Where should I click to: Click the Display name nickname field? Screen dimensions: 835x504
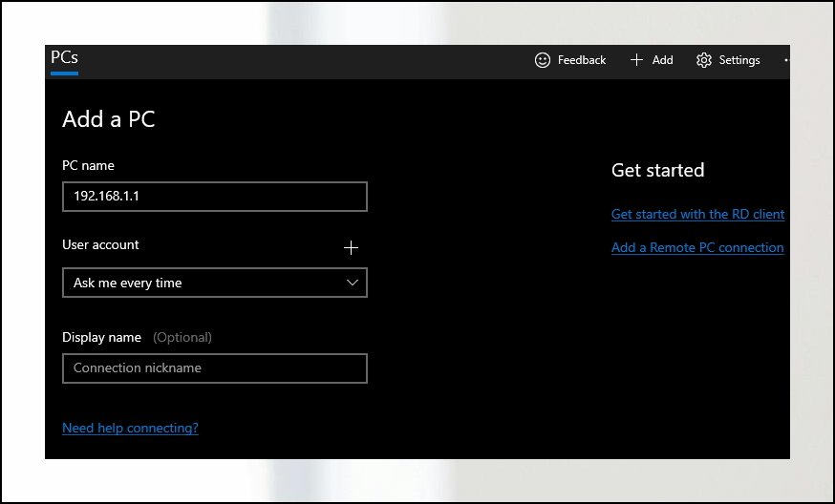point(215,368)
